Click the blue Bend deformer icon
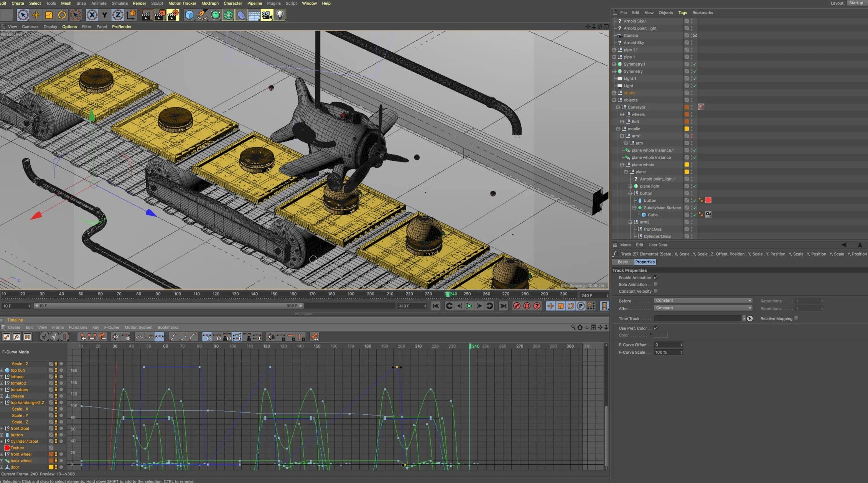Viewport: 868px width, 483px height. click(x=241, y=15)
